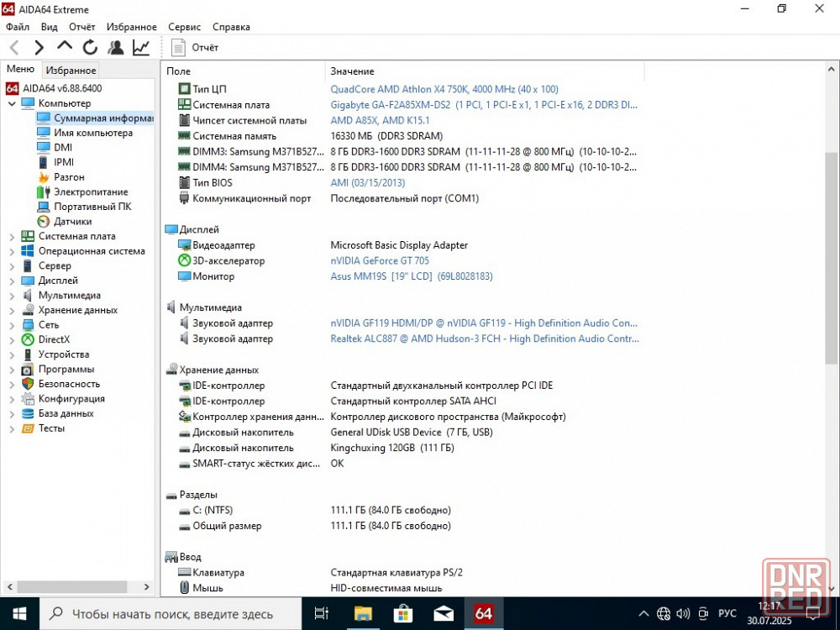Go forward with the right arrow toolbar button
Image resolution: width=840 pixels, height=630 pixels.
39,48
